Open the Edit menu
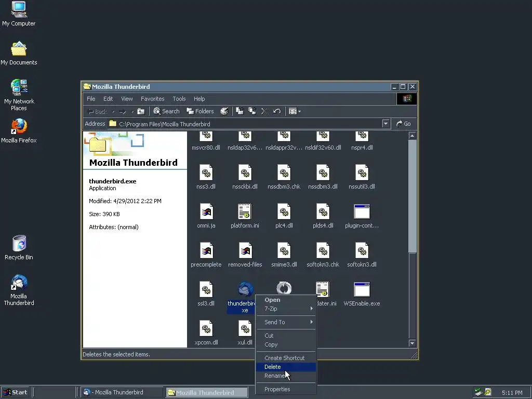Image resolution: width=532 pixels, height=399 pixels. click(x=108, y=99)
